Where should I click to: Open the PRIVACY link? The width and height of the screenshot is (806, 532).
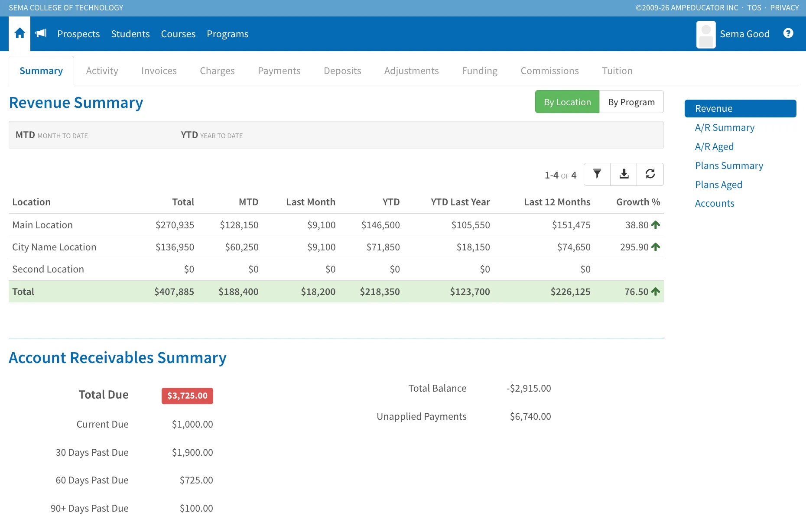point(784,8)
